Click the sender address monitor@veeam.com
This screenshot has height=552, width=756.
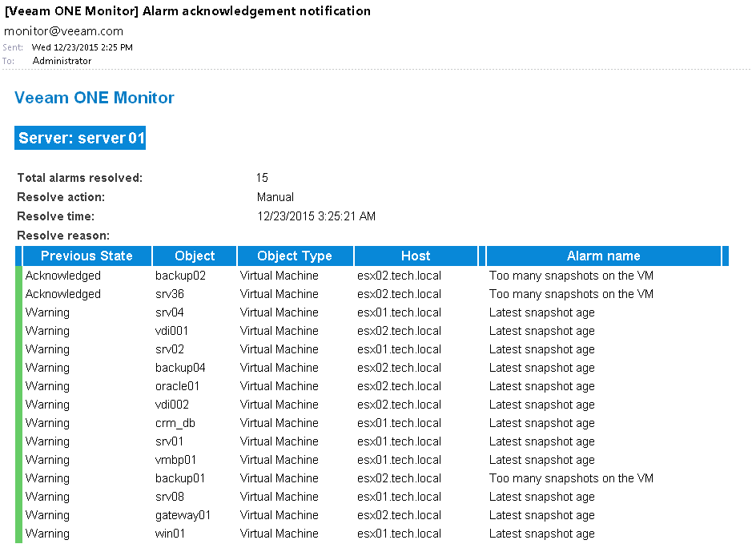point(63,31)
